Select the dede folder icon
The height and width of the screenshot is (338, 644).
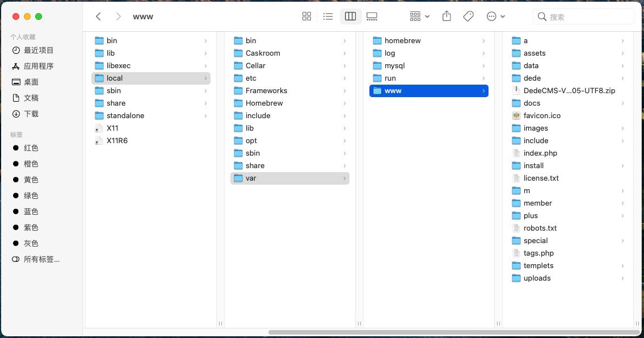point(516,78)
